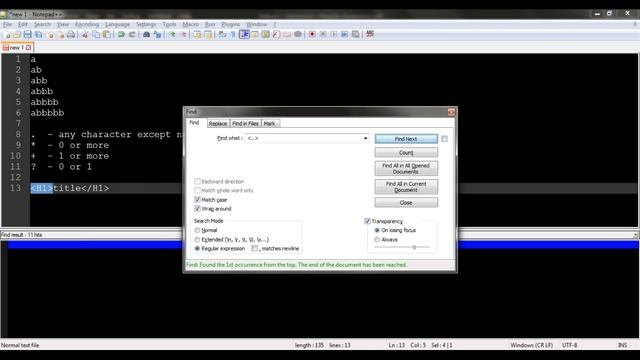Click the Save All toolbar icon
The width and height of the screenshot is (640, 360).
pos(38,34)
